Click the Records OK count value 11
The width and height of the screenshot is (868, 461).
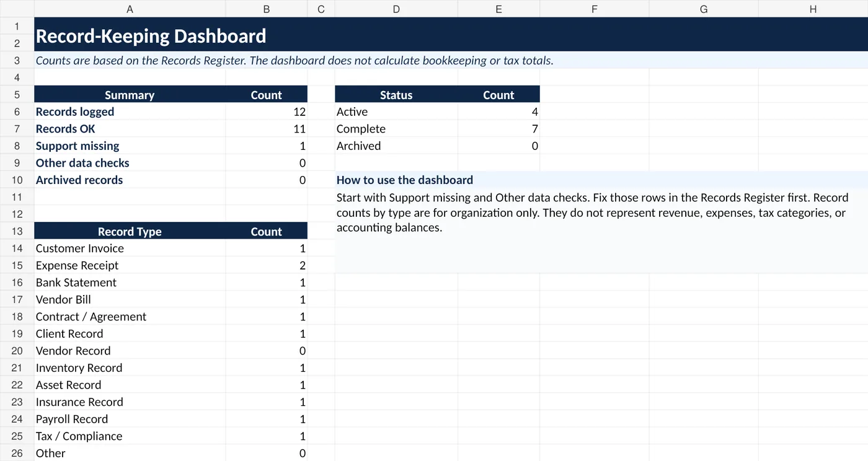click(267, 129)
